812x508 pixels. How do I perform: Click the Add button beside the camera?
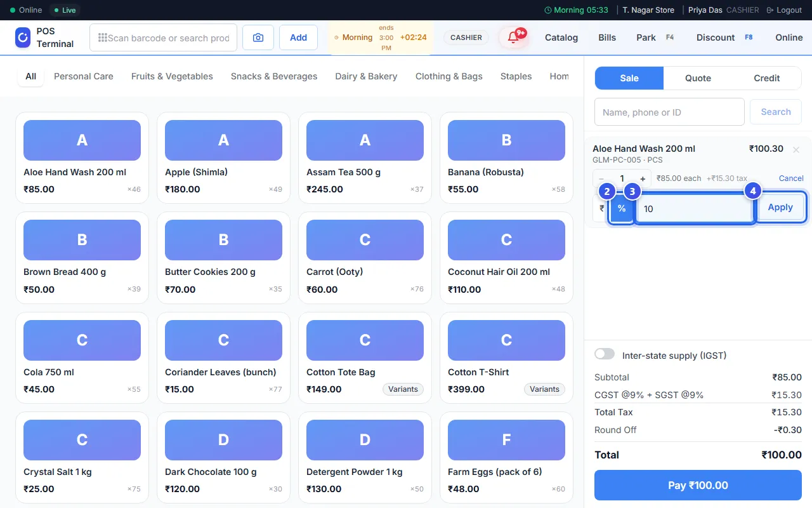[299, 37]
